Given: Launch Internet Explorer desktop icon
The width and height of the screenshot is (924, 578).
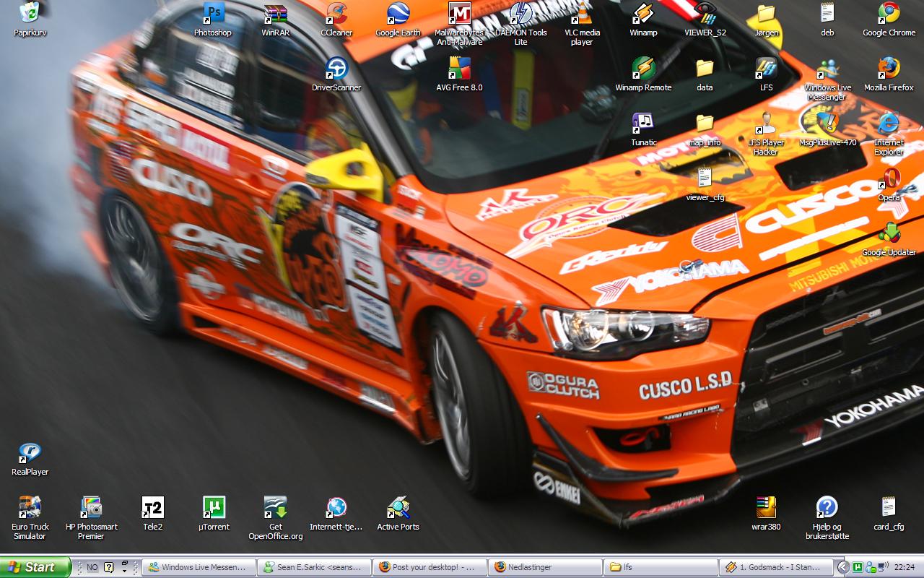Looking at the screenshot, I should pos(889,134).
